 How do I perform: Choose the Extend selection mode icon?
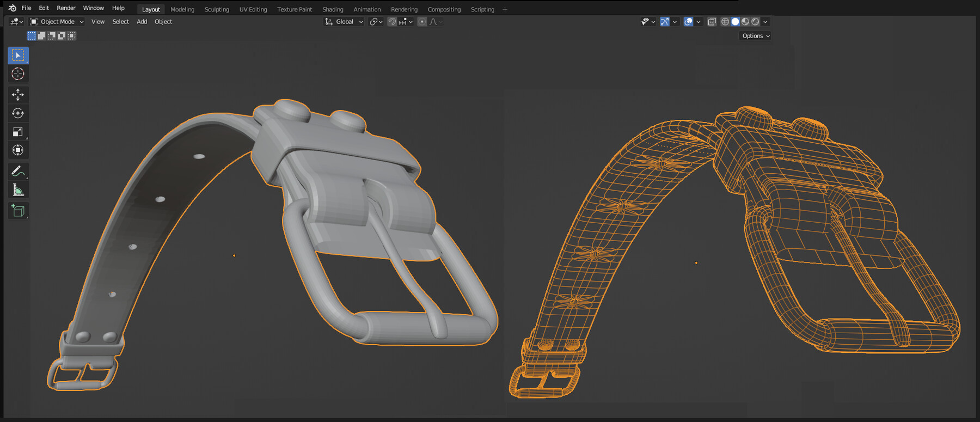pyautogui.click(x=41, y=36)
